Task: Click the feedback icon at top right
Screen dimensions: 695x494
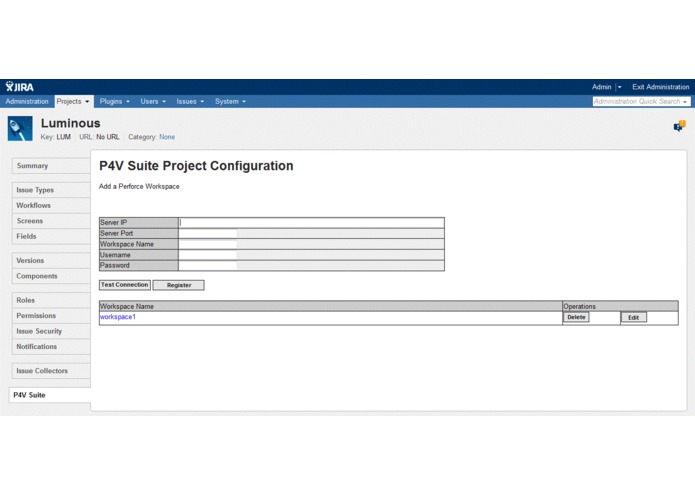Action: click(679, 126)
